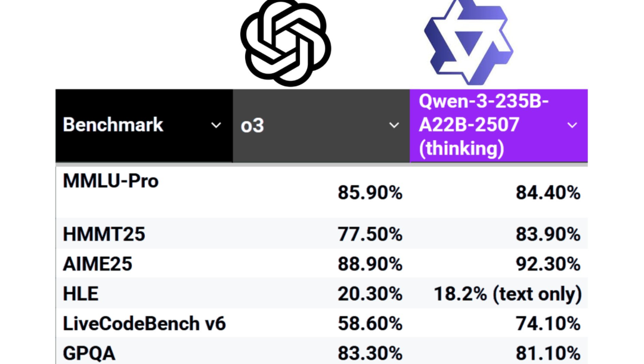Open the Qwen-3-235B column dropdown chevron
Screen dimensions: 644x364
pyautogui.click(x=572, y=125)
